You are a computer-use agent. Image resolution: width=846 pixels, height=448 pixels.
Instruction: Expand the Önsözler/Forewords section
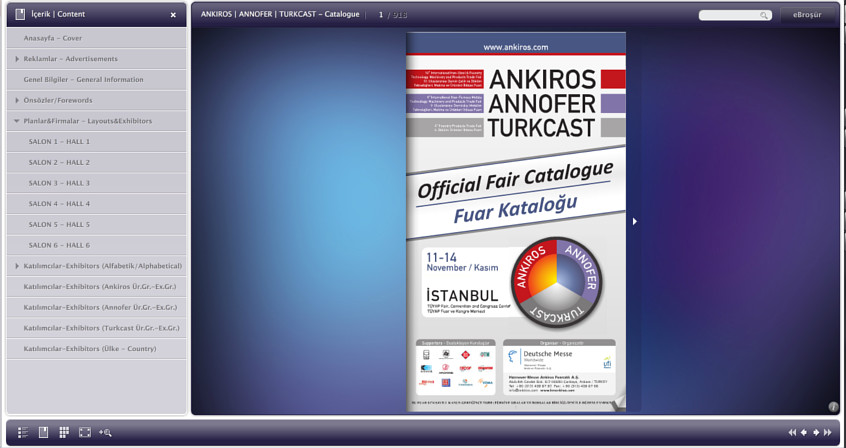coord(17,100)
